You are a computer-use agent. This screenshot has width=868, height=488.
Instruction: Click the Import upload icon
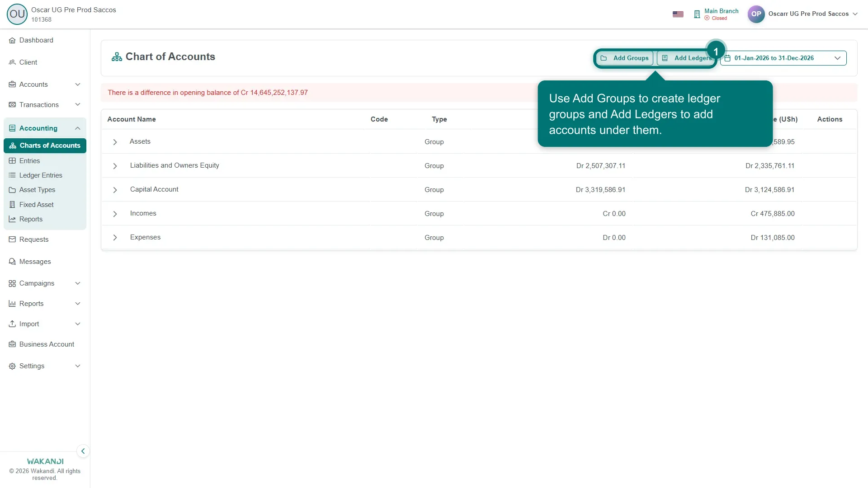[x=12, y=324]
